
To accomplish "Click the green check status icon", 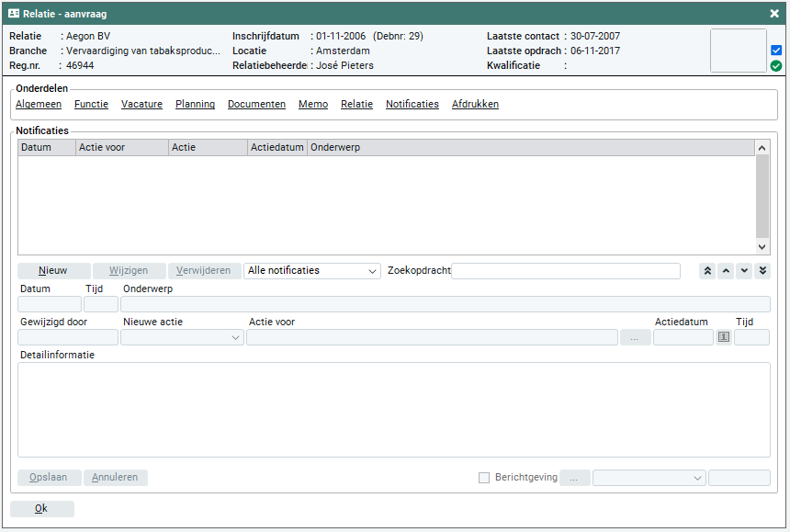I will pyautogui.click(x=776, y=66).
